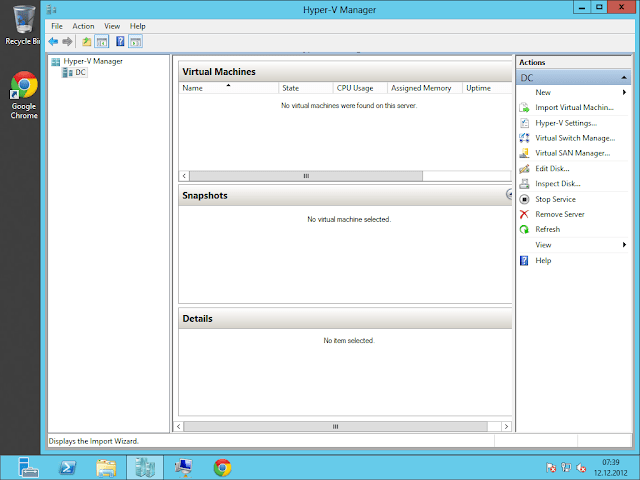Click the Virtual Machines horizontal scrollbar
This screenshot has height=480, width=640.
(305, 175)
